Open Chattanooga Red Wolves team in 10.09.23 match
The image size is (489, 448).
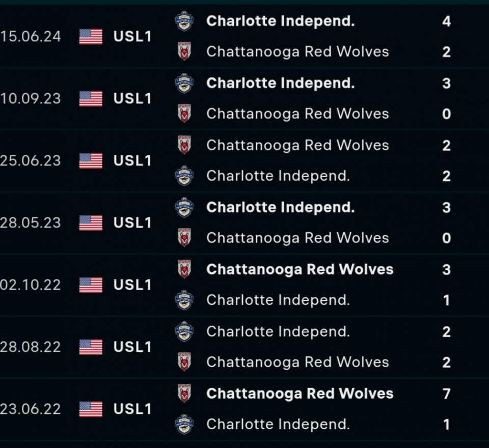[x=297, y=114]
